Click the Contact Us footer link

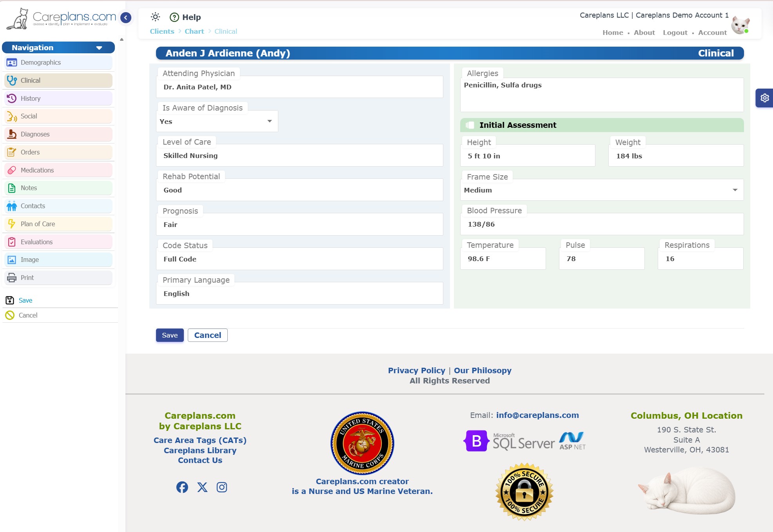pyautogui.click(x=200, y=460)
